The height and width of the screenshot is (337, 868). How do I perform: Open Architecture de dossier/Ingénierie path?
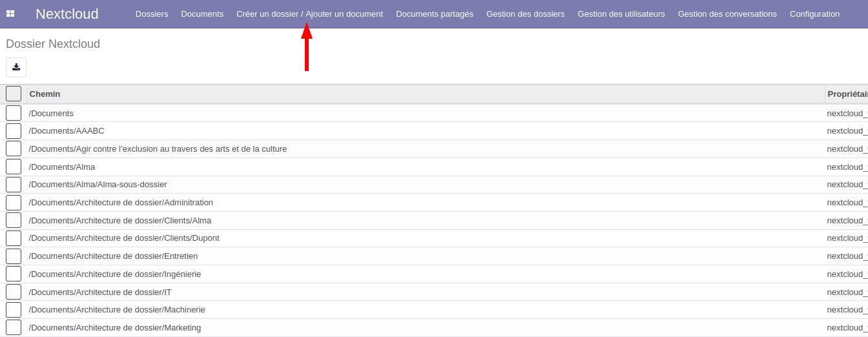[x=115, y=274]
